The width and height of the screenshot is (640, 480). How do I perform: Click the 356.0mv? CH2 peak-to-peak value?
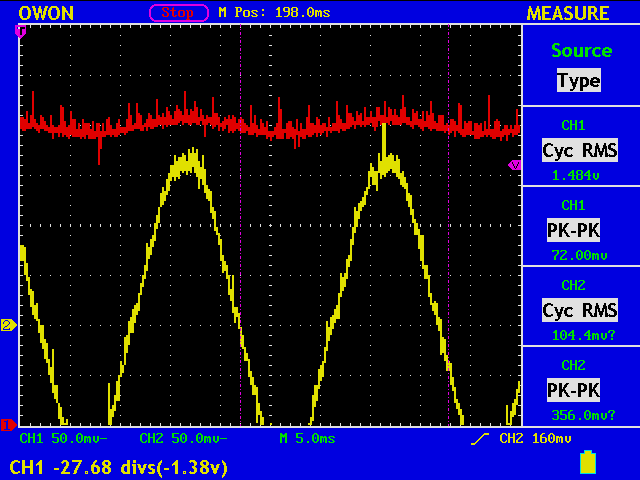point(583,416)
